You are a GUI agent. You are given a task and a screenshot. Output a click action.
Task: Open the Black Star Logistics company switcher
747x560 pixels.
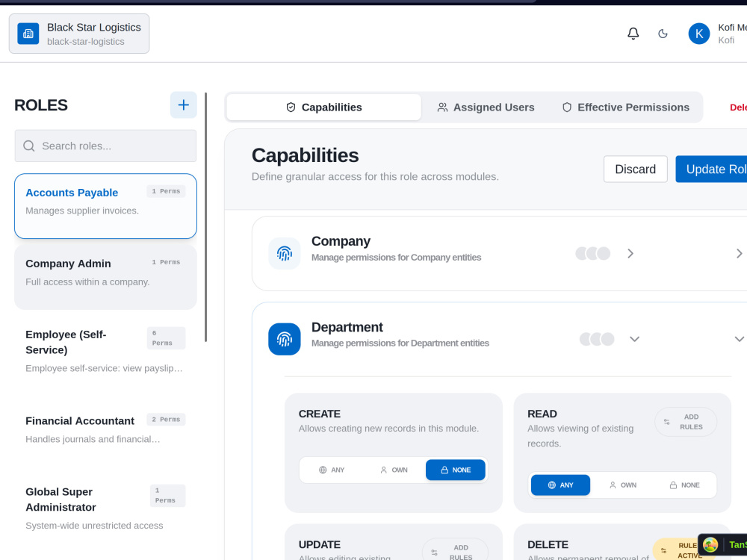point(79,34)
